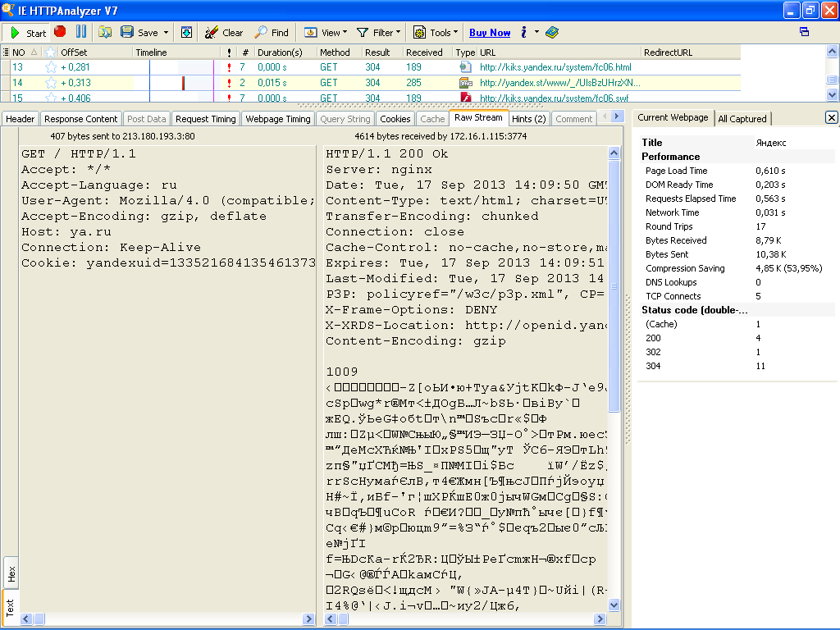Open the help book icon
The image size is (840, 630).
(x=552, y=33)
